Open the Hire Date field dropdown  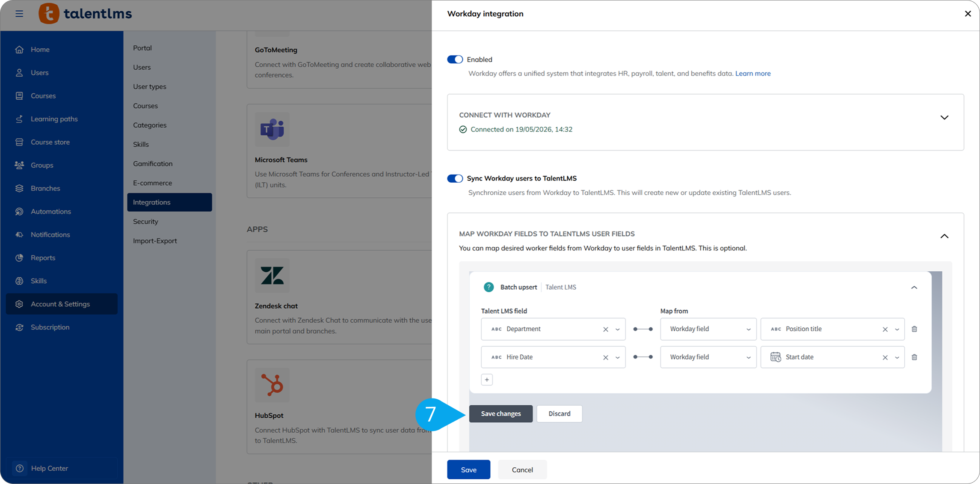pos(618,358)
